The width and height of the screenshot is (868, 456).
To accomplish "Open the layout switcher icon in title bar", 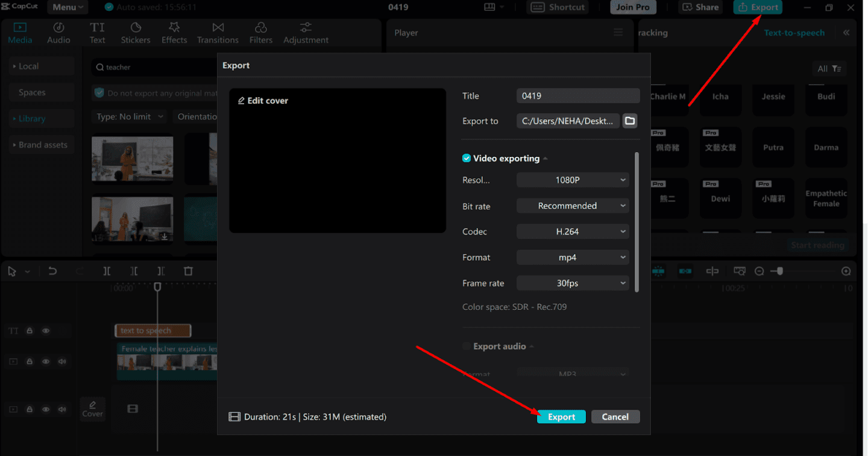I will pyautogui.click(x=494, y=7).
